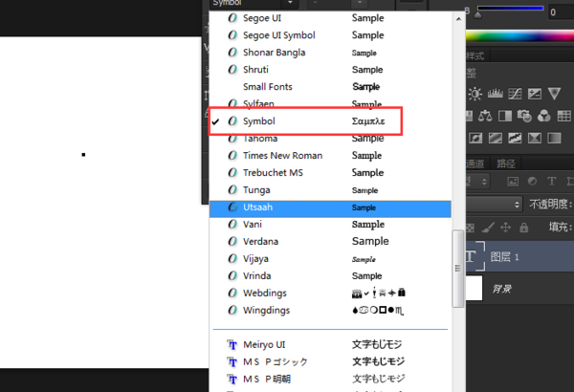The height and width of the screenshot is (392, 574).
Task: Open the font family dropdown arrow
Action: 290,3
